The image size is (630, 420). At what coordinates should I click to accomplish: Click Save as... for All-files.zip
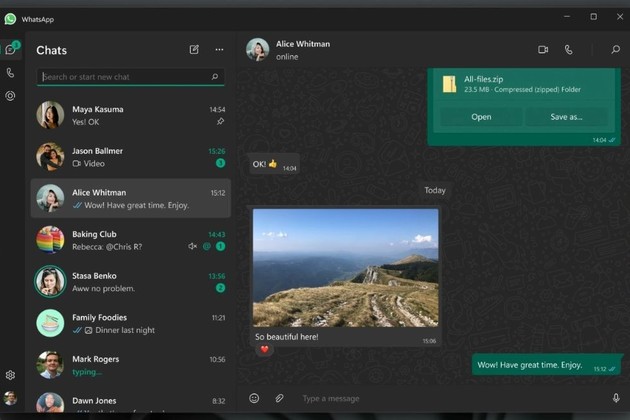pyautogui.click(x=566, y=117)
